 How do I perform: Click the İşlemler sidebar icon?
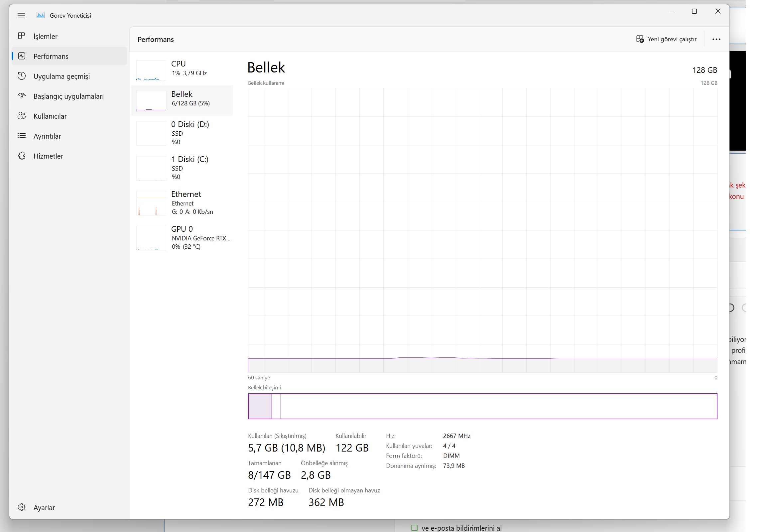click(x=21, y=36)
